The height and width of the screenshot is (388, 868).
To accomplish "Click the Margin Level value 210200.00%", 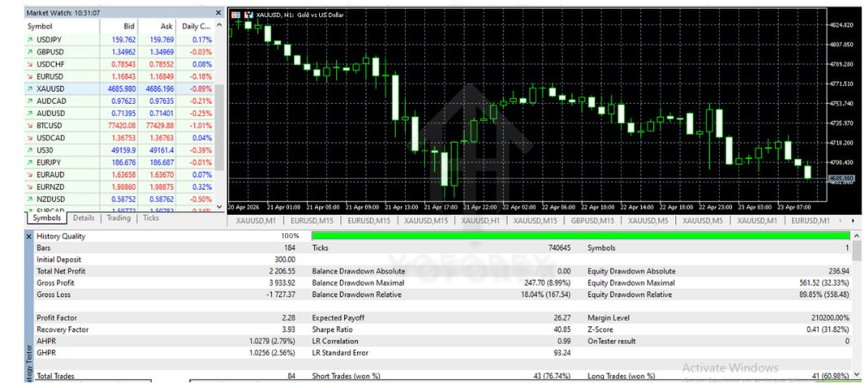I will tap(830, 318).
